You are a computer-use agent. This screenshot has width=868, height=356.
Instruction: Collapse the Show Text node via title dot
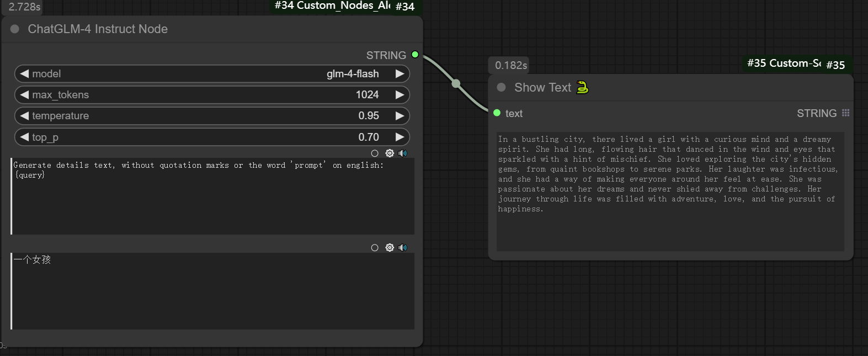click(x=501, y=88)
